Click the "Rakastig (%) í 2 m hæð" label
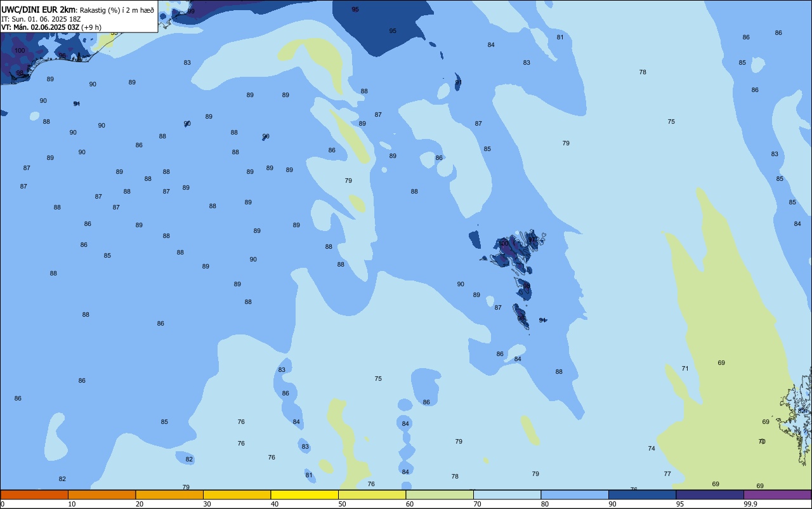The image size is (812, 509). point(117,10)
